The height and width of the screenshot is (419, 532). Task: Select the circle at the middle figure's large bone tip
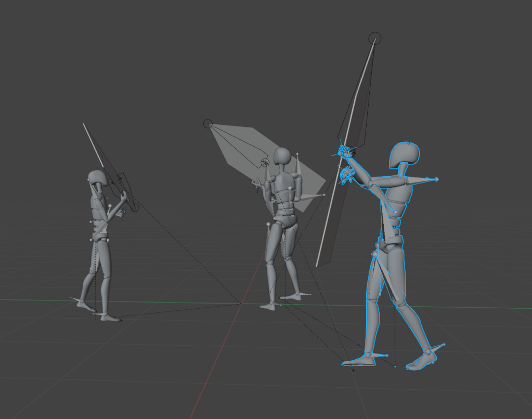[x=208, y=124]
